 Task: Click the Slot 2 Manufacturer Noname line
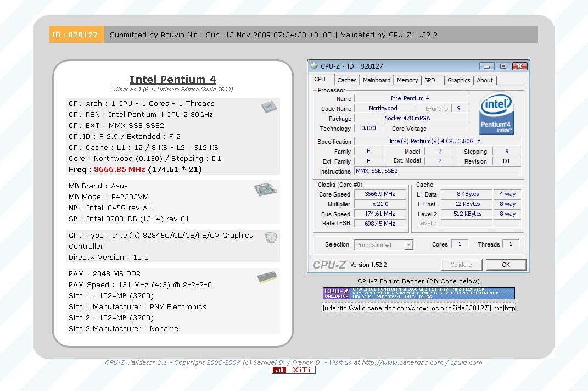coord(124,329)
